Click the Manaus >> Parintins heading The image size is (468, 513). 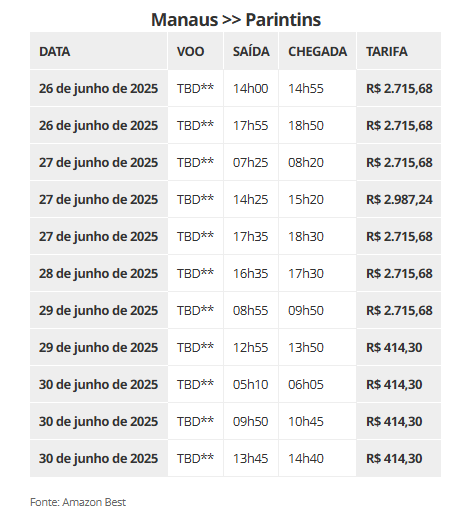coord(236,20)
